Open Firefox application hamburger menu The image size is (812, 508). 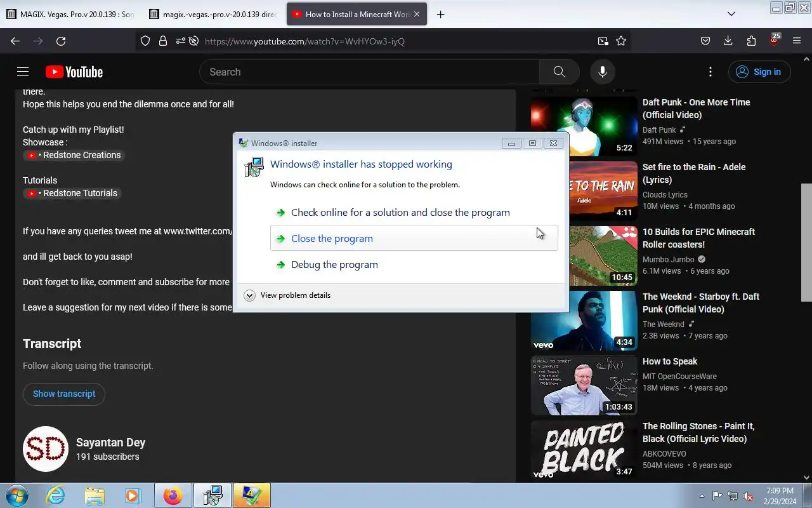[x=797, y=41]
